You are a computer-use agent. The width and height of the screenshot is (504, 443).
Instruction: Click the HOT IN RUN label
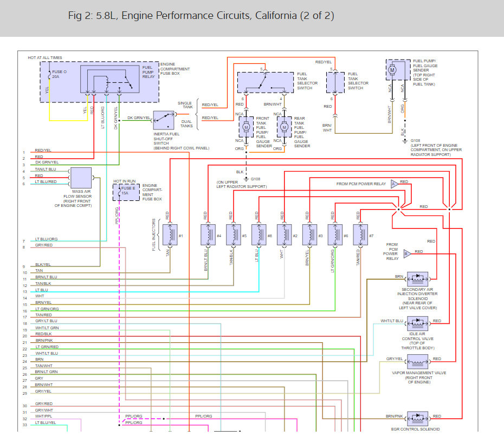[x=125, y=181]
